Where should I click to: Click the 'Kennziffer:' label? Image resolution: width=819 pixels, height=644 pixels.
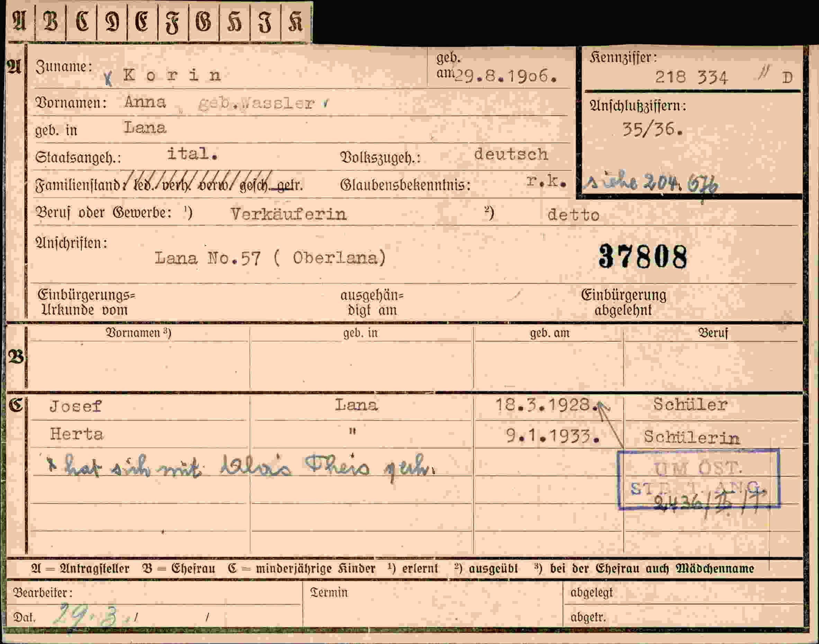coord(623,58)
